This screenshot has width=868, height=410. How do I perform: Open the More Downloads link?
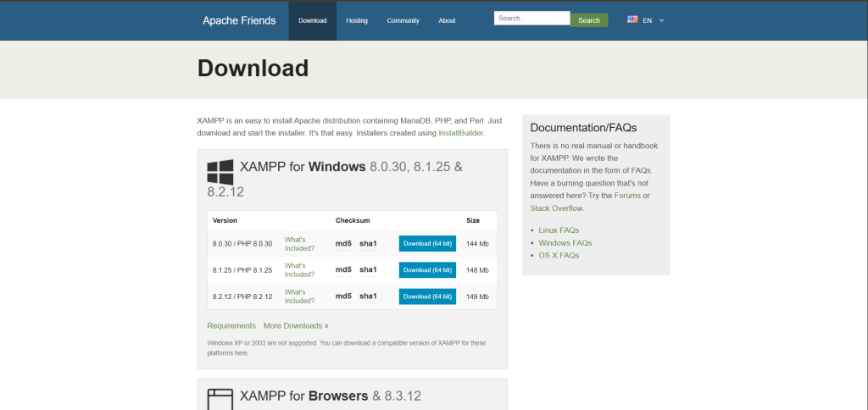(x=296, y=326)
